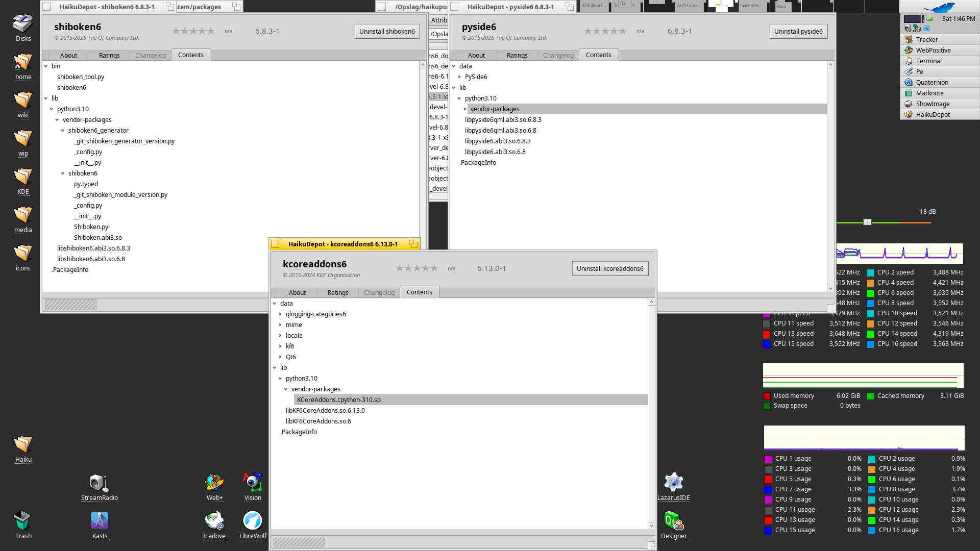Open WebPositive from the Deskbar list
The image size is (980, 551).
940,50
